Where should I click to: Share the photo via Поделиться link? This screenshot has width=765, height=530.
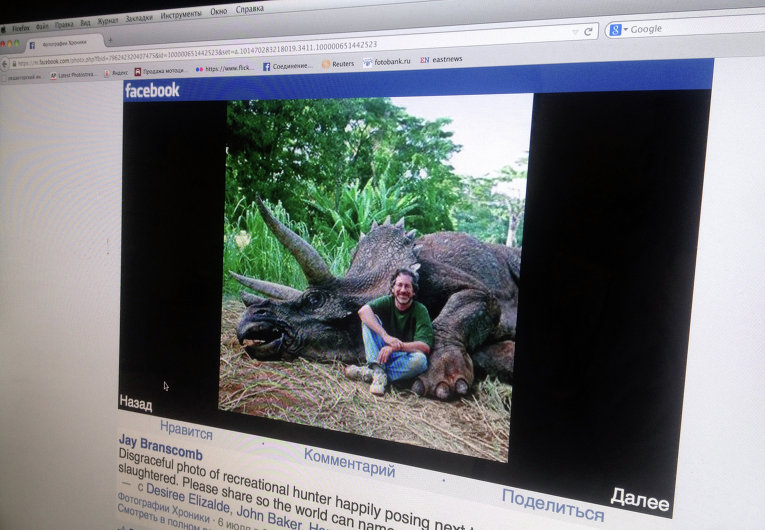pos(552,504)
